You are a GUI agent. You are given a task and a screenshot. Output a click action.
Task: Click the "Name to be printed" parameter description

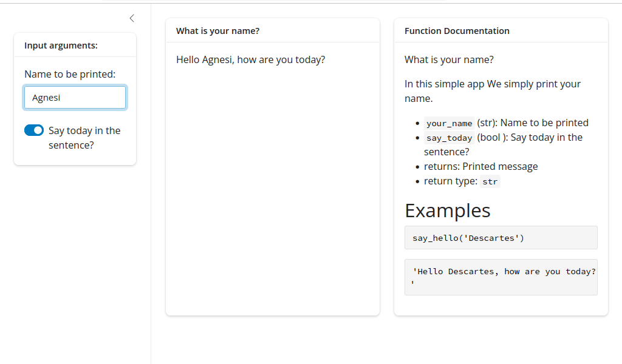(x=544, y=123)
